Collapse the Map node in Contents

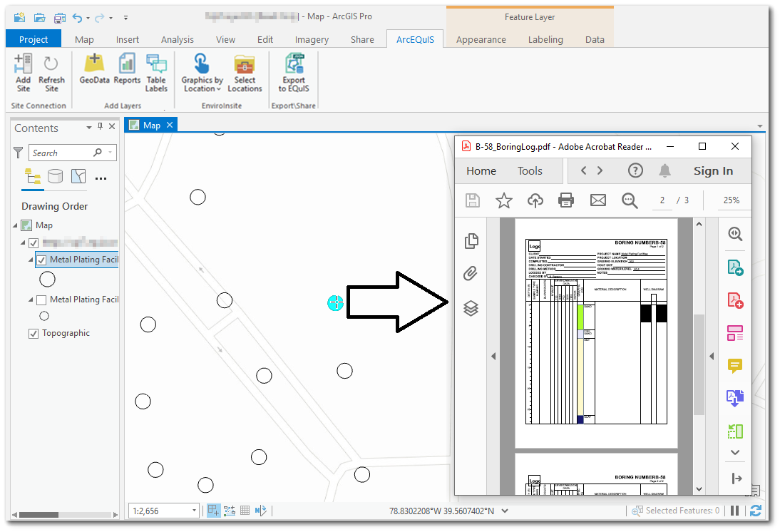[15, 225]
